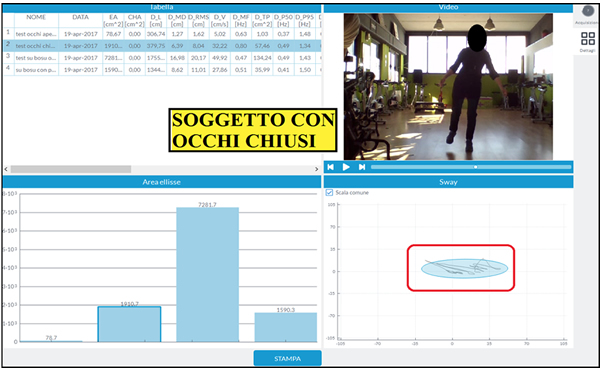This screenshot has height=370, width=600.
Task: Click the D_L value 306,74 cell
Action: [156, 34]
